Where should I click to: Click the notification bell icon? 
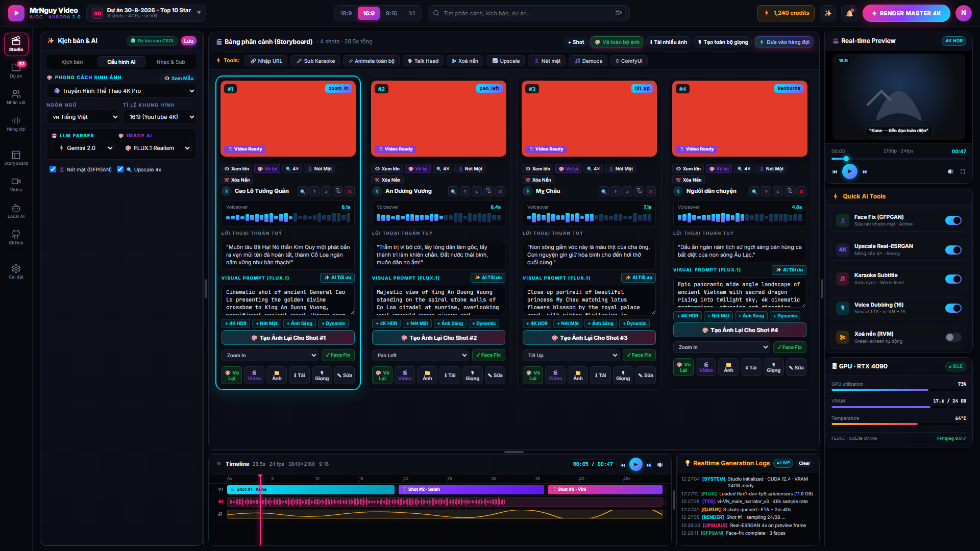849,13
